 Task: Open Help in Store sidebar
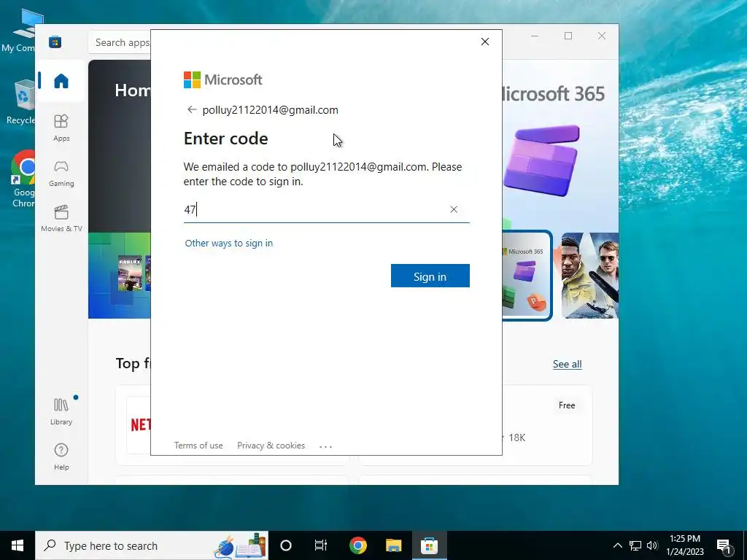click(x=61, y=456)
